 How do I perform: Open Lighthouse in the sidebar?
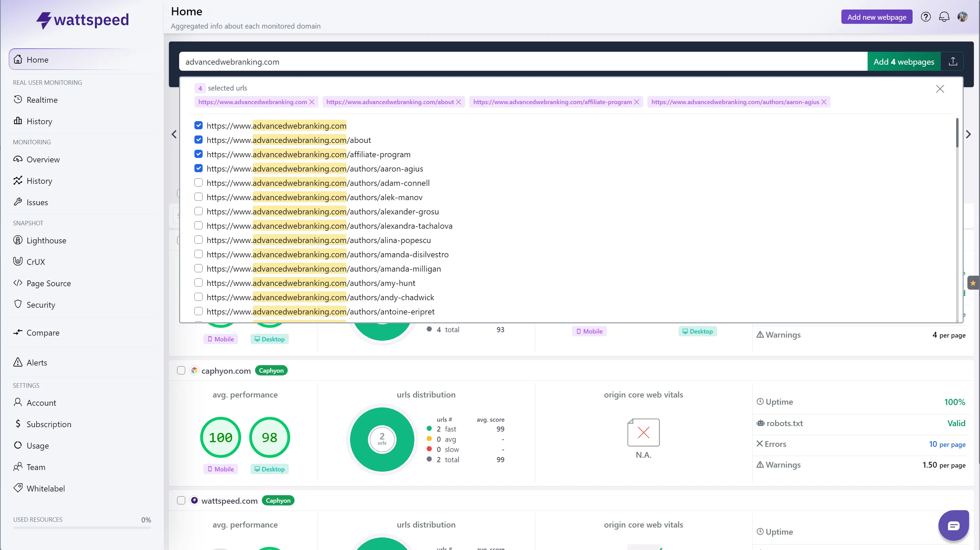point(46,240)
